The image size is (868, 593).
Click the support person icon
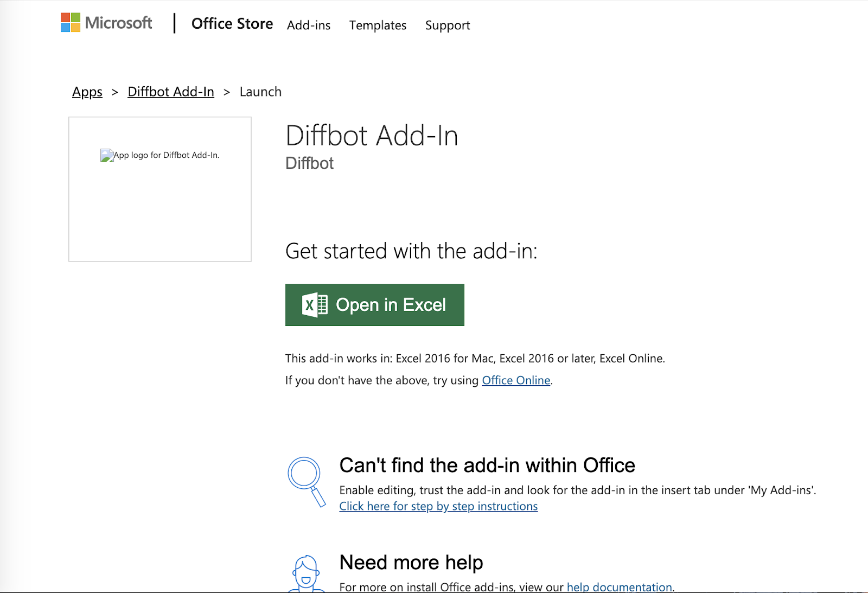click(306, 573)
